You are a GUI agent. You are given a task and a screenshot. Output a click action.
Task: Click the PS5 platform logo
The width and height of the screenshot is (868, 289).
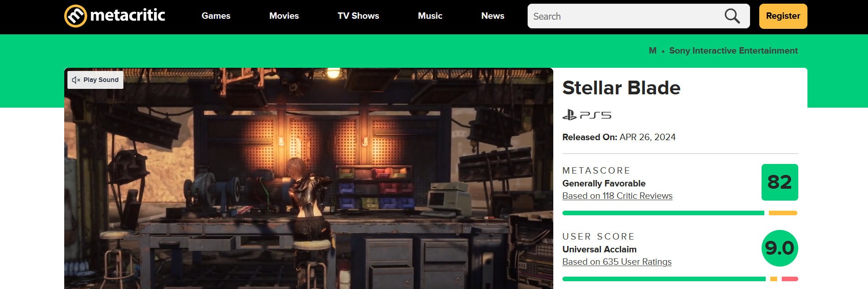click(587, 115)
